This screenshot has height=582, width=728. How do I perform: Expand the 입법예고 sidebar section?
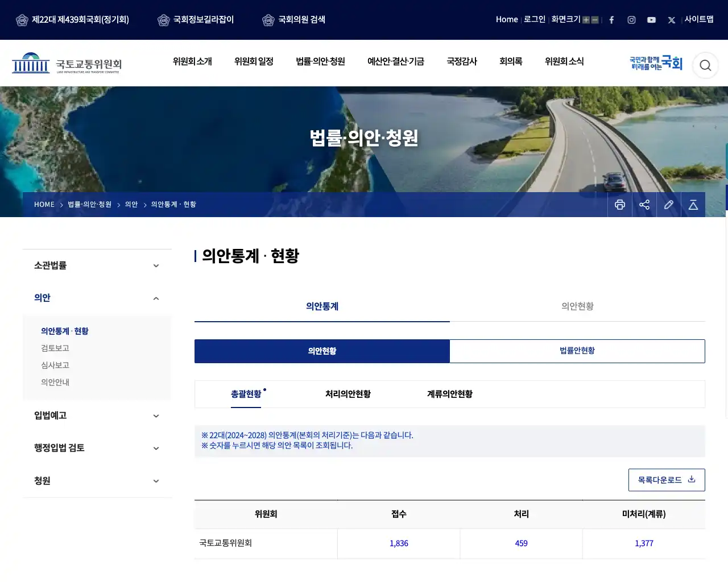click(x=97, y=415)
